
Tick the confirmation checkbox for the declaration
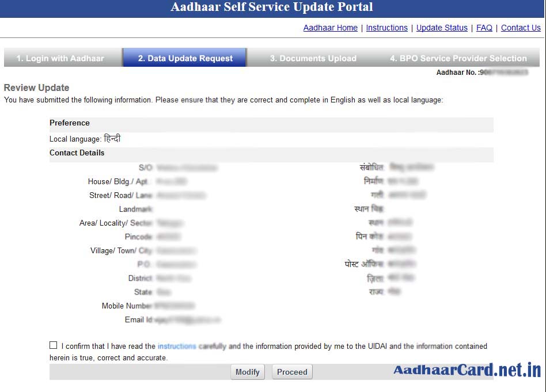tap(54, 345)
